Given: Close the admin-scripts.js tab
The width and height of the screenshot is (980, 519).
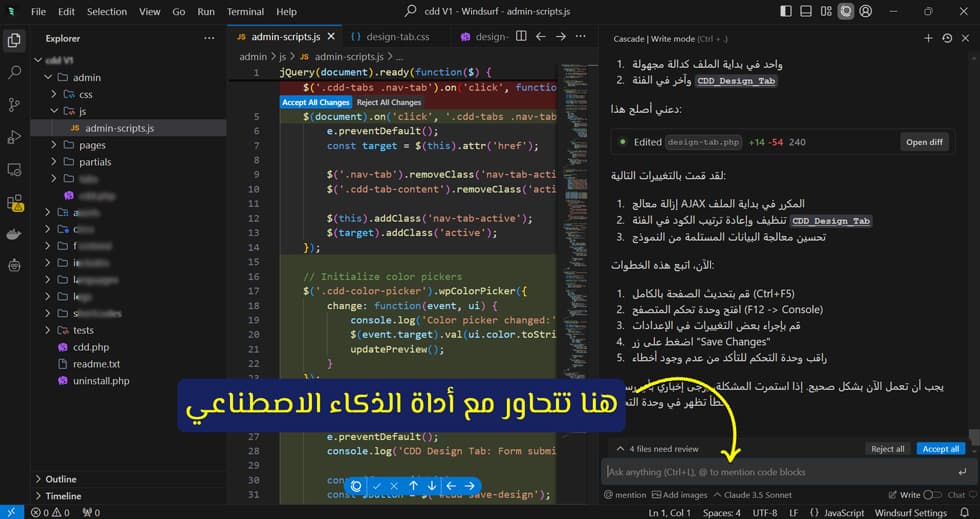Looking at the screenshot, I should tap(331, 37).
